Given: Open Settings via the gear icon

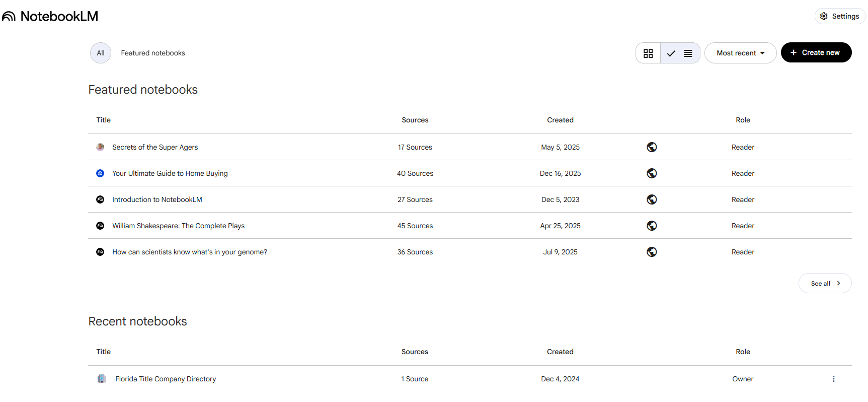Looking at the screenshot, I should click(x=824, y=16).
